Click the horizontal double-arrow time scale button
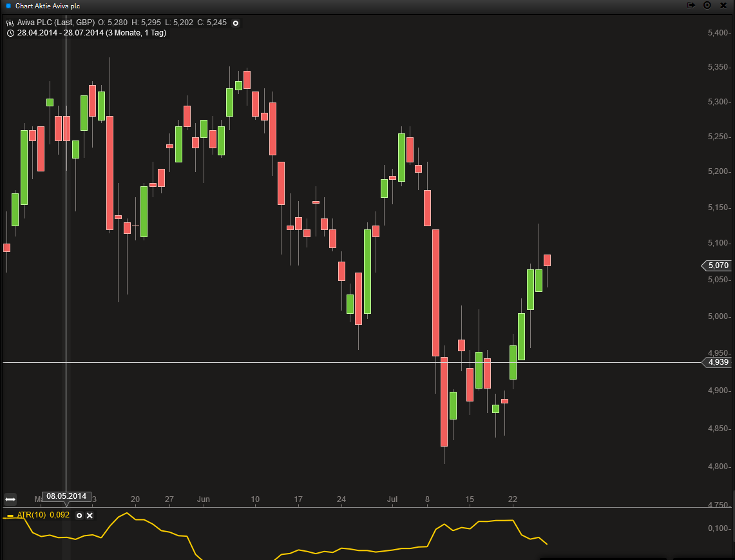735x560 pixels. point(10,499)
